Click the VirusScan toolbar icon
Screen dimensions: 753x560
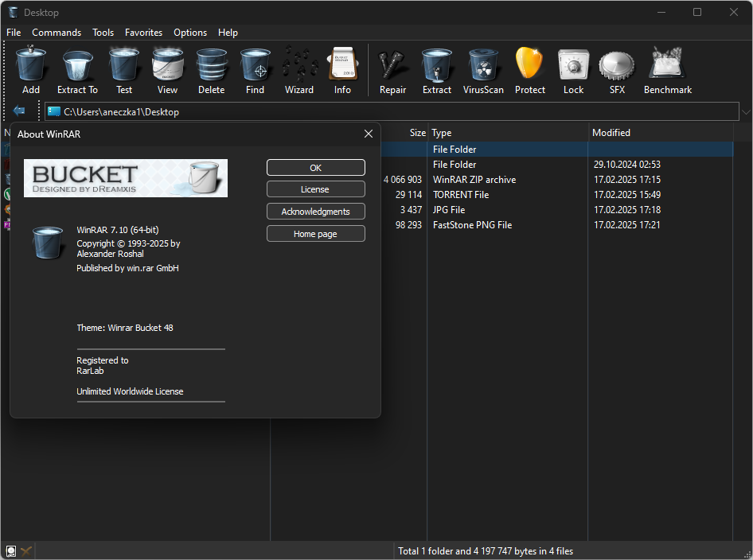click(483, 64)
